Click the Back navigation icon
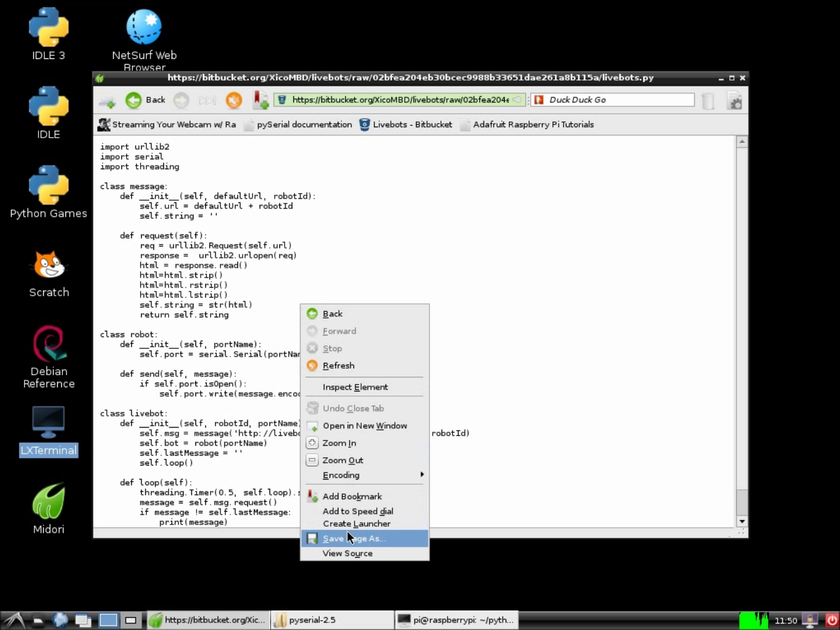 click(x=132, y=100)
